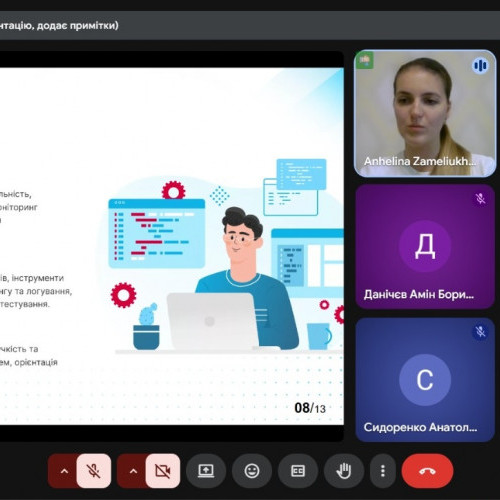Click the green badge icon on Anhelina's tile
This screenshot has width=500, height=500.
coord(365,60)
